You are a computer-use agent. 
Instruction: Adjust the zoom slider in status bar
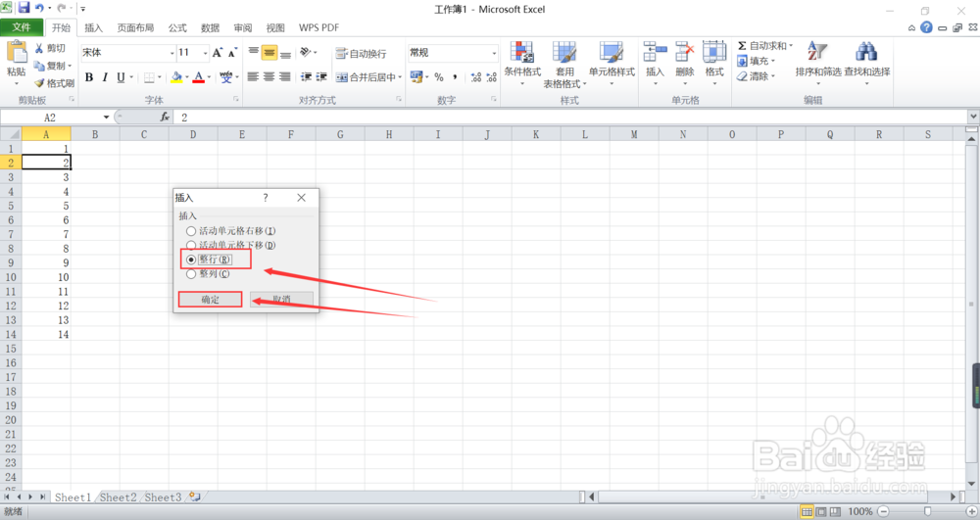point(927,512)
